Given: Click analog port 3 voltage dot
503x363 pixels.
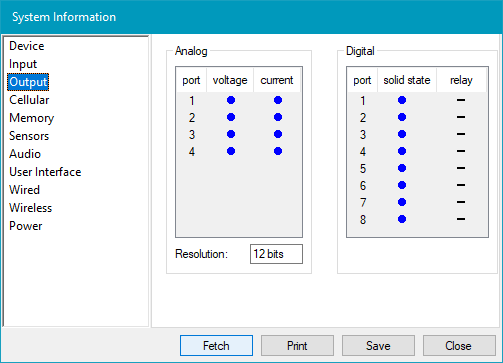Looking at the screenshot, I should pos(231,134).
